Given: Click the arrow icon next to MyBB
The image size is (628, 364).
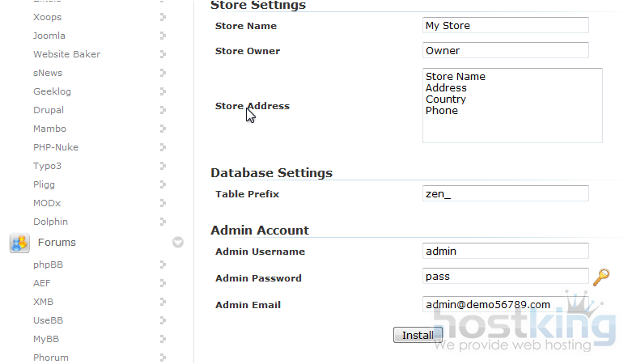Looking at the screenshot, I should 163,339.
